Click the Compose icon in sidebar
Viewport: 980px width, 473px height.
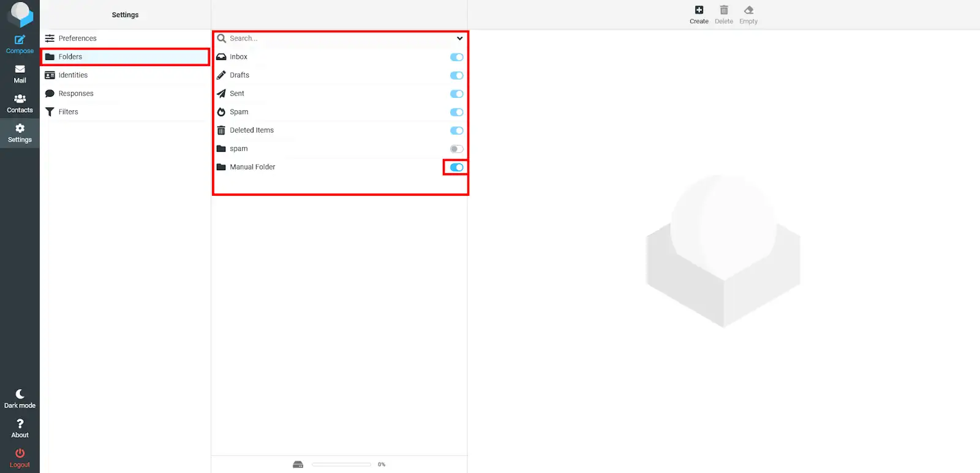tap(20, 40)
